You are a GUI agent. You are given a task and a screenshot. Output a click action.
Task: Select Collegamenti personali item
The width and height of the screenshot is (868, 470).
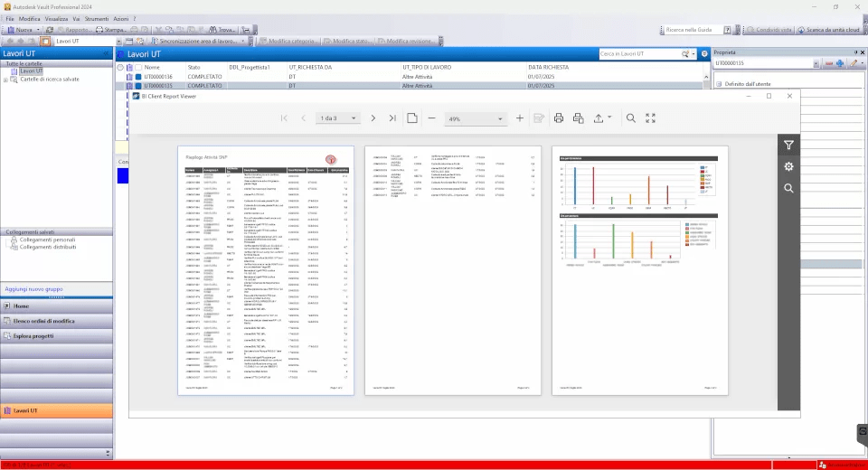click(47, 240)
